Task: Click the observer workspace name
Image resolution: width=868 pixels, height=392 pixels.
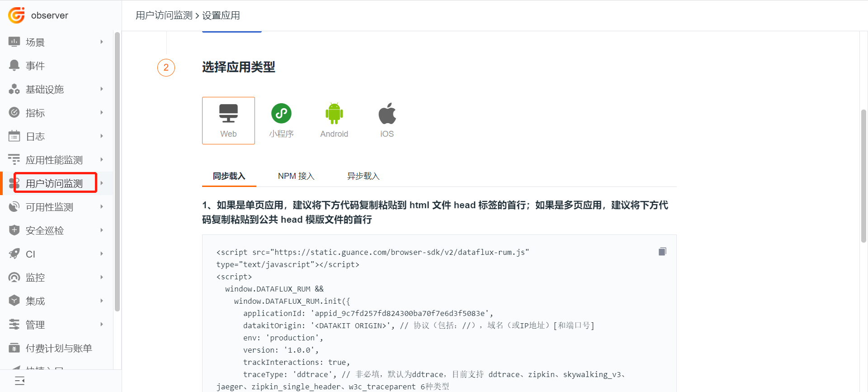Action: click(x=50, y=15)
